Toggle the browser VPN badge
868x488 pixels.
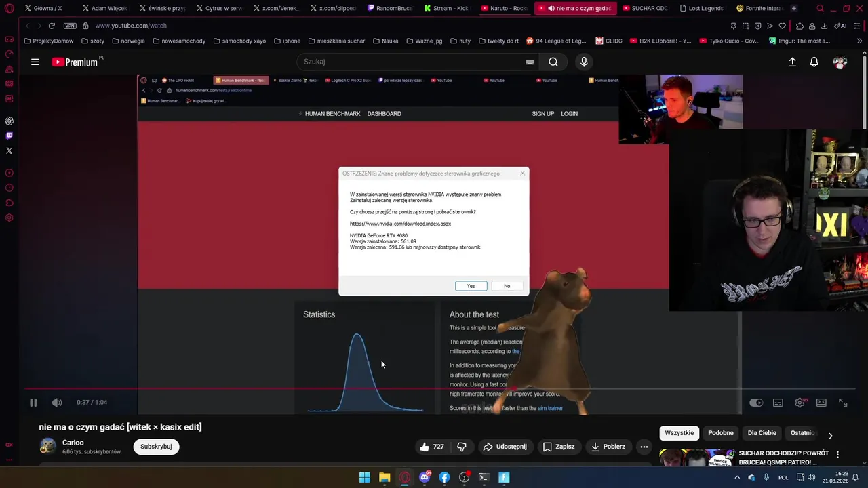coord(70,26)
